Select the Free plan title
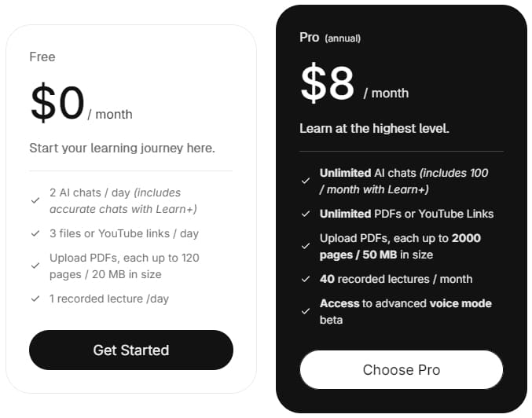This screenshot has width=532, height=418. click(42, 57)
